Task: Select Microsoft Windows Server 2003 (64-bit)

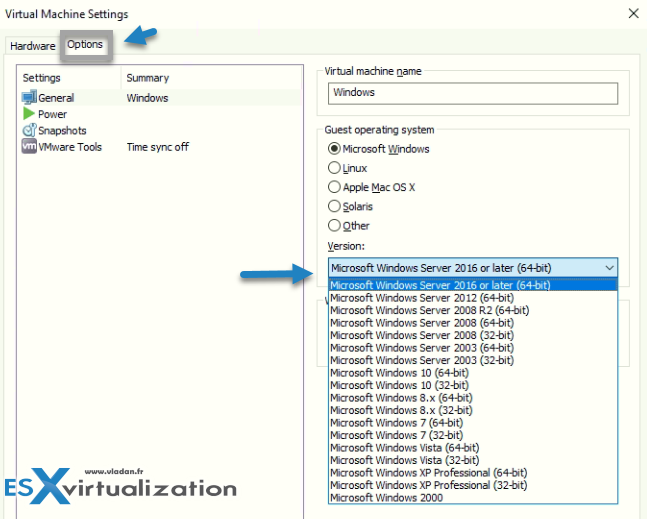Action: coord(473,348)
